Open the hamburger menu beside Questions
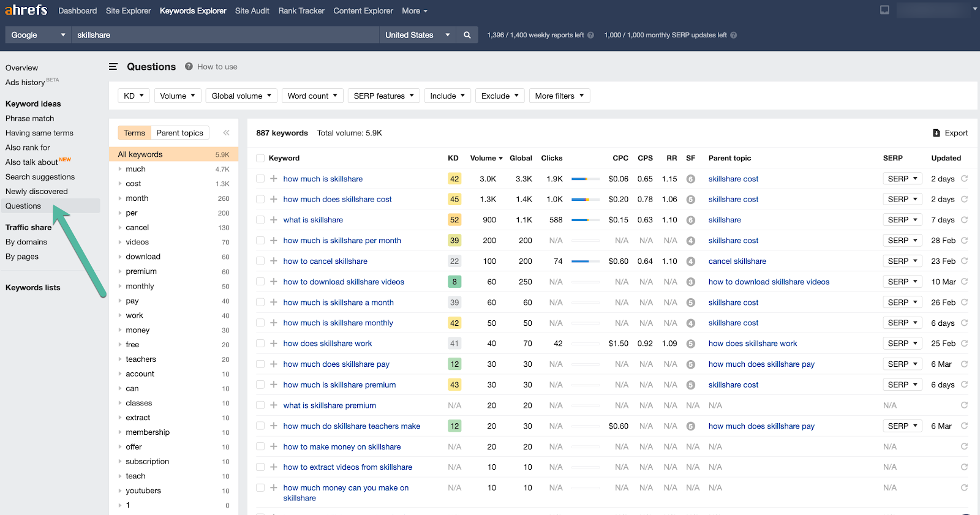The image size is (980, 515). click(x=113, y=67)
